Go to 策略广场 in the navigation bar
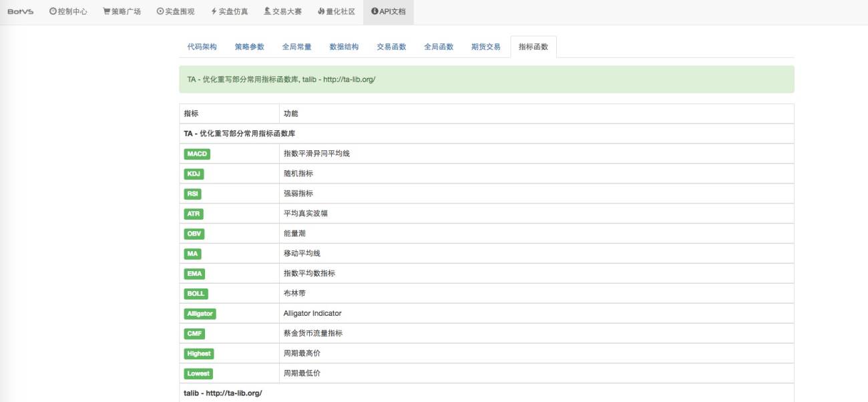868x402 pixels. 122,12
